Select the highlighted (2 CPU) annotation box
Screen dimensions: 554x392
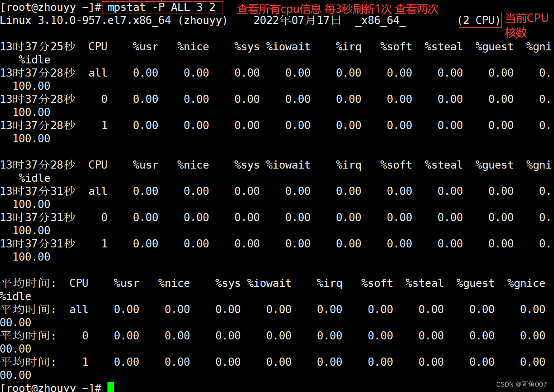480,20
